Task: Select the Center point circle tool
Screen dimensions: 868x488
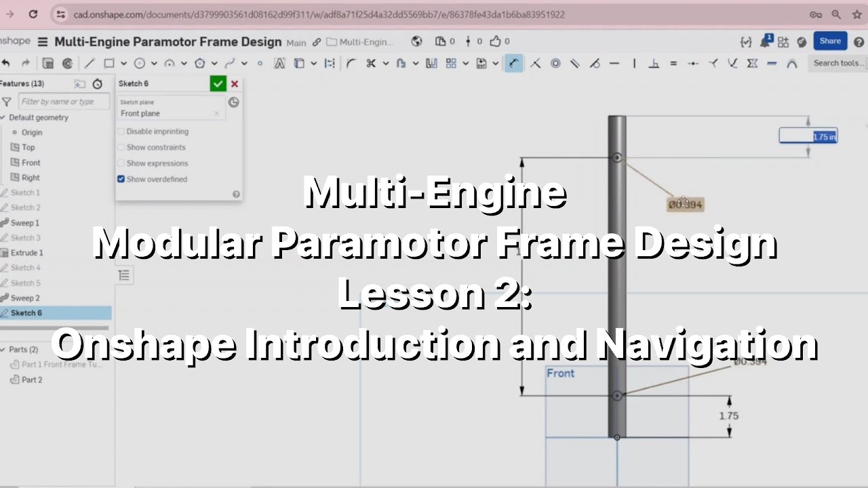Action: pyautogui.click(x=140, y=63)
